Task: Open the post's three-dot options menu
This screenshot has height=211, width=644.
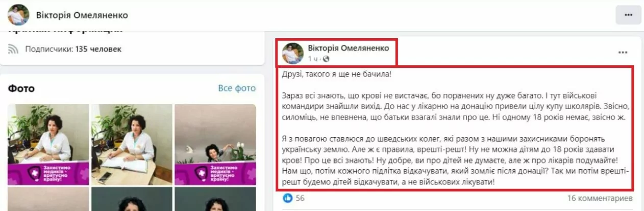Action: point(623,52)
